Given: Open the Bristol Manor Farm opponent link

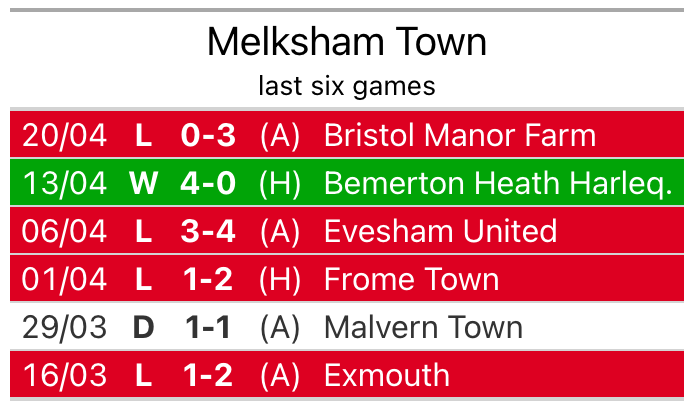Looking at the screenshot, I should coord(459,135).
